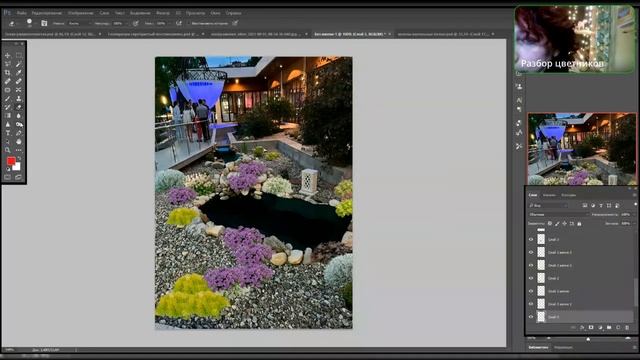Click the Navigator zoom slider
Image resolution: width=640 pixels, height=360 pixels.
click(x=588, y=339)
